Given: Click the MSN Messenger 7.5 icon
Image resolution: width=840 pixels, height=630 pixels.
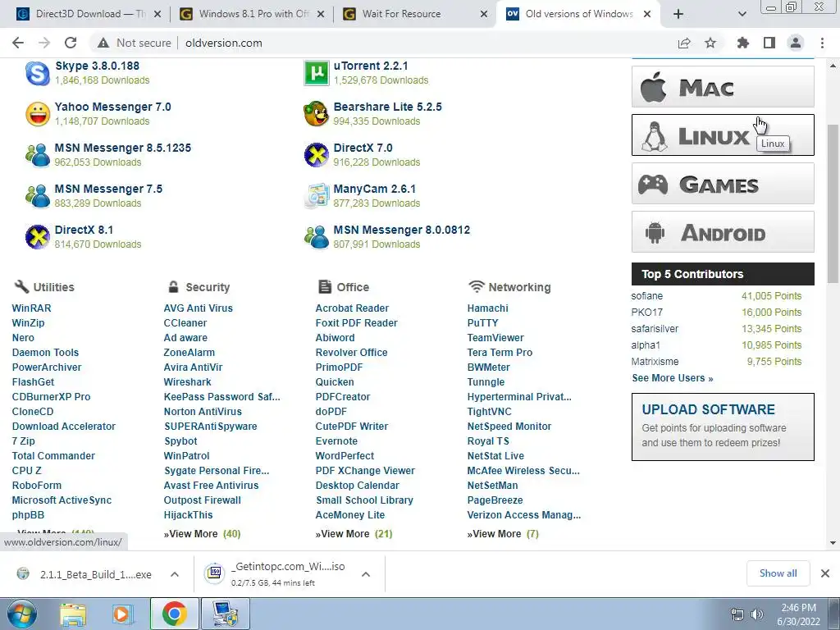Looking at the screenshot, I should pos(38,196).
